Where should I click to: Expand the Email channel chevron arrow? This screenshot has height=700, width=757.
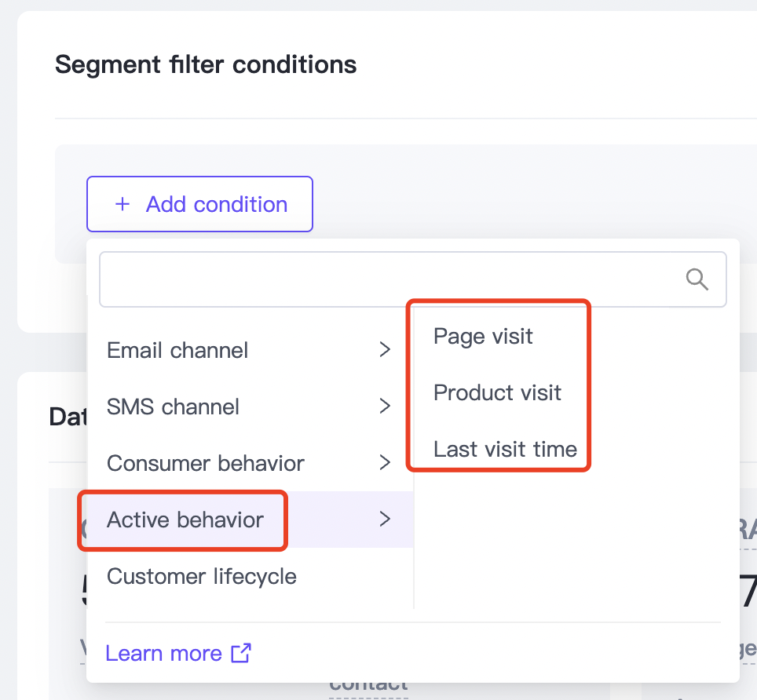click(385, 349)
